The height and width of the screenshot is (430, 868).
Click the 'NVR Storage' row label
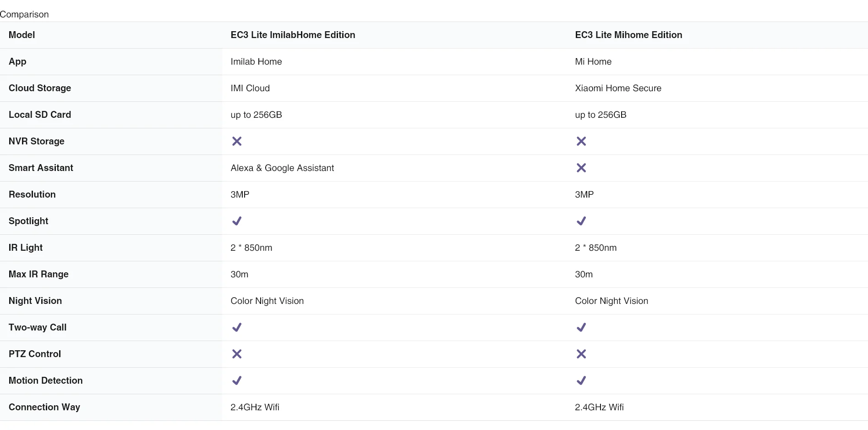37,141
